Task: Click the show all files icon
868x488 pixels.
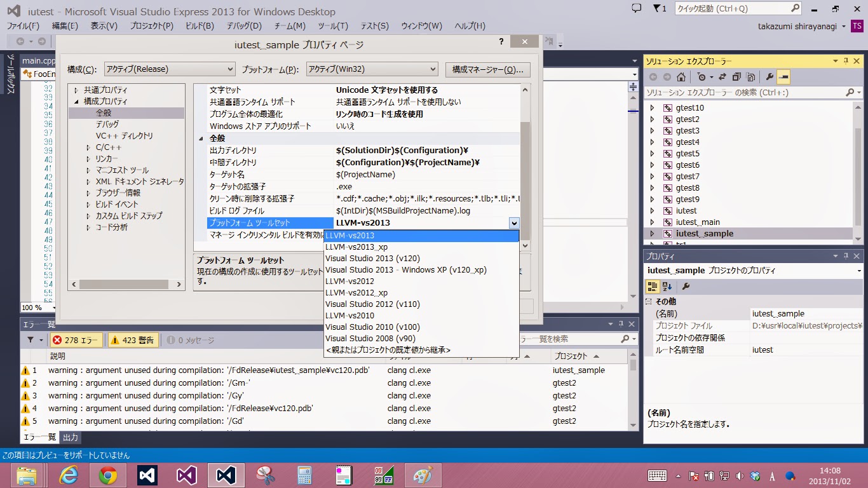Action: [x=750, y=77]
